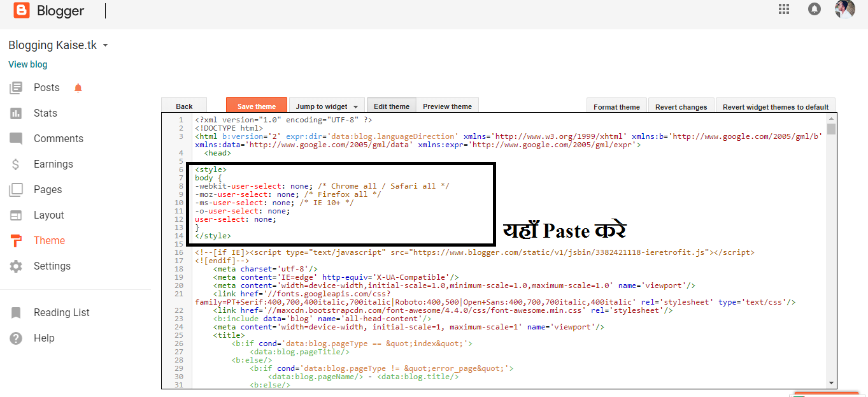Switch to the Edit theme tab
The width and height of the screenshot is (868, 397).
click(x=392, y=106)
